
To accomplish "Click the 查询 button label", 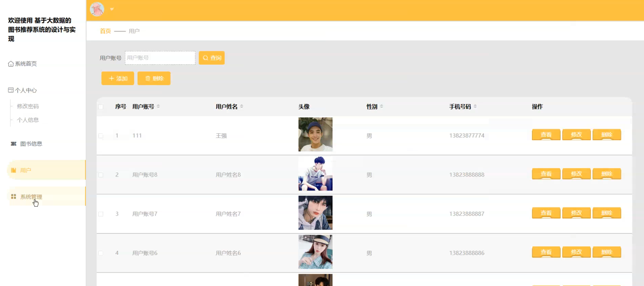I will coord(216,58).
